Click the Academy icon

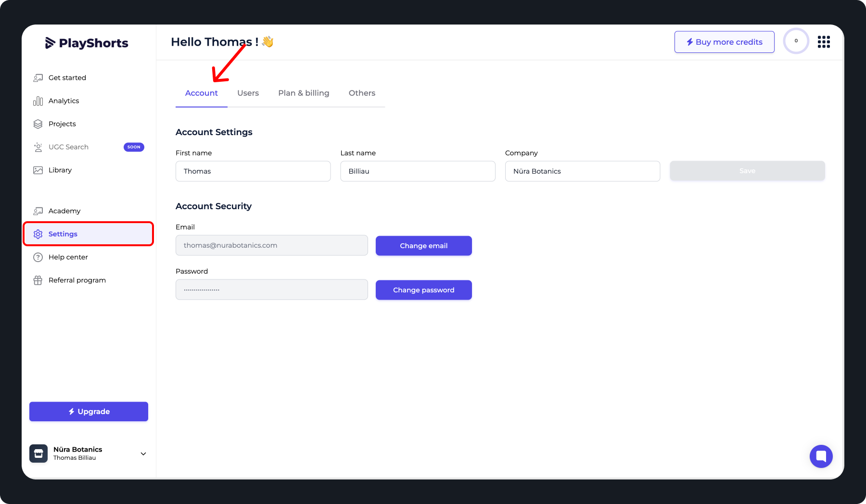point(38,211)
